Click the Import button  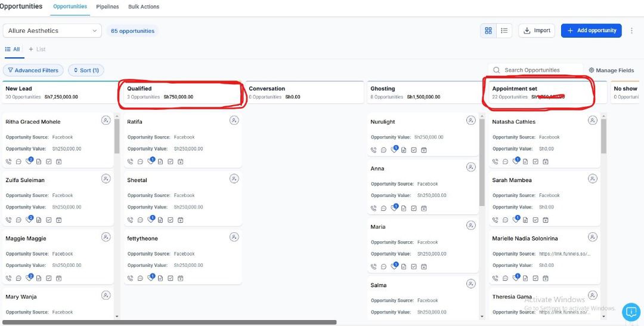(x=537, y=30)
